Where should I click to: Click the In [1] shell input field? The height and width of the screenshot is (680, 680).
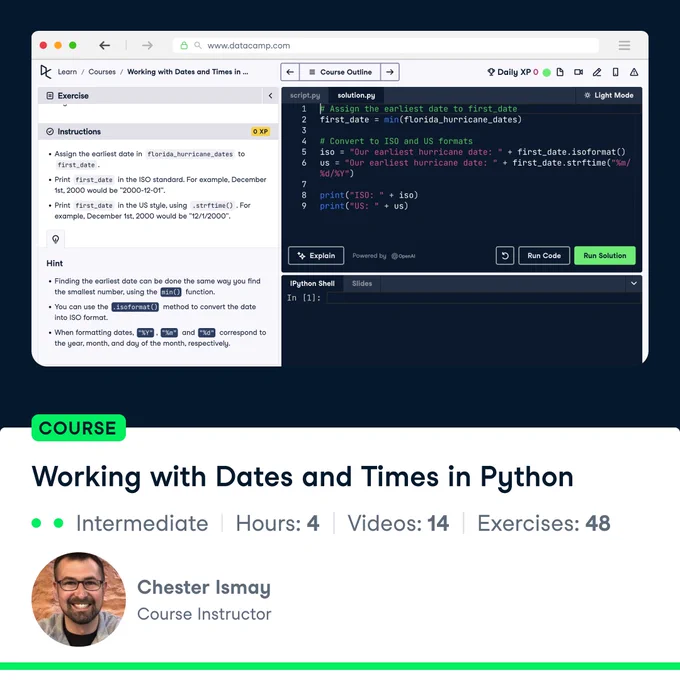[484, 298]
